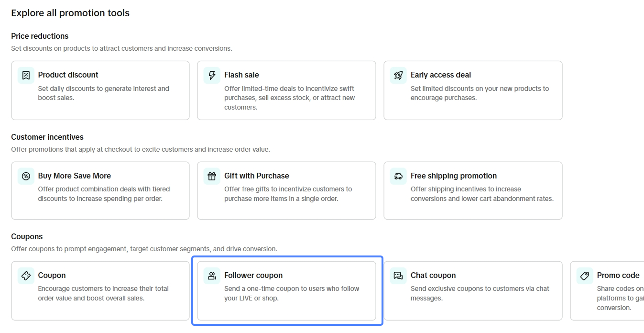Click the Chat coupon card description
Viewport: 644px width, 333px height.
coord(480,293)
